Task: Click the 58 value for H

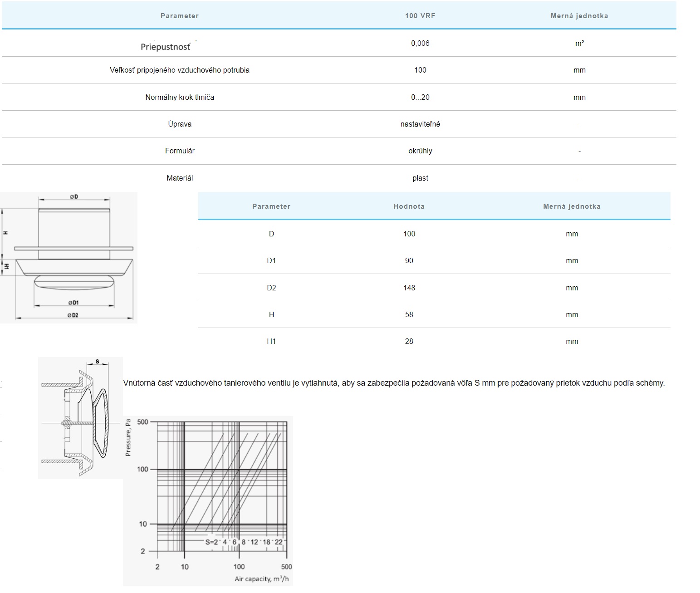Action: pyautogui.click(x=409, y=315)
